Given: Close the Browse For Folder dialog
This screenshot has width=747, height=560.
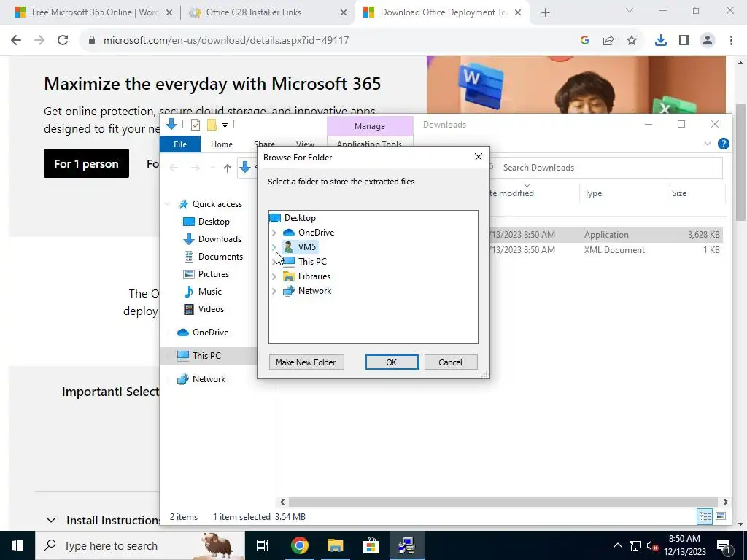Looking at the screenshot, I should [x=479, y=157].
